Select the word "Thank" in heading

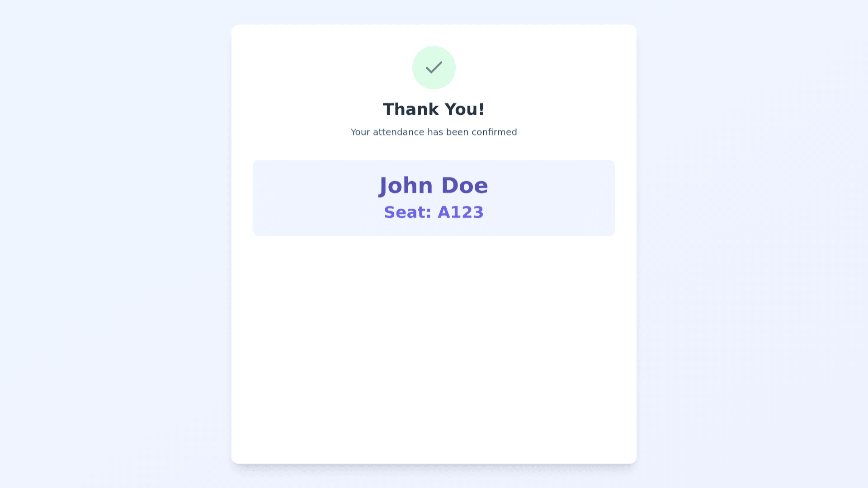point(410,109)
